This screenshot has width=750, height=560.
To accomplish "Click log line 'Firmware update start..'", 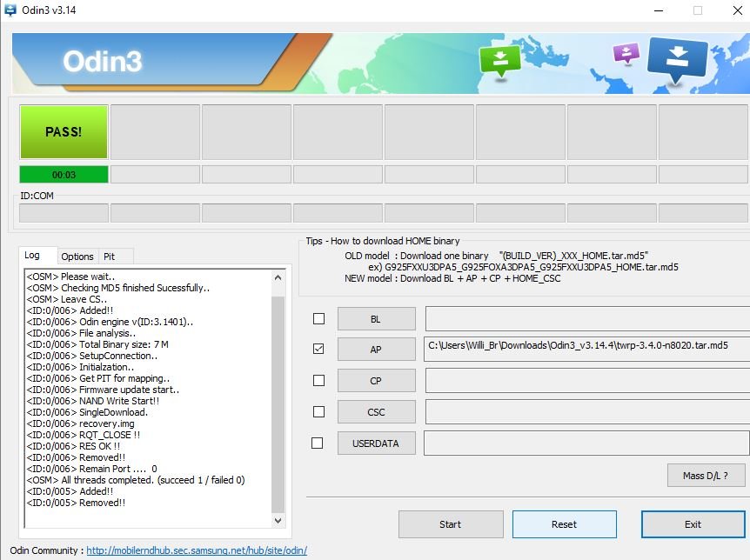I will coord(104,390).
